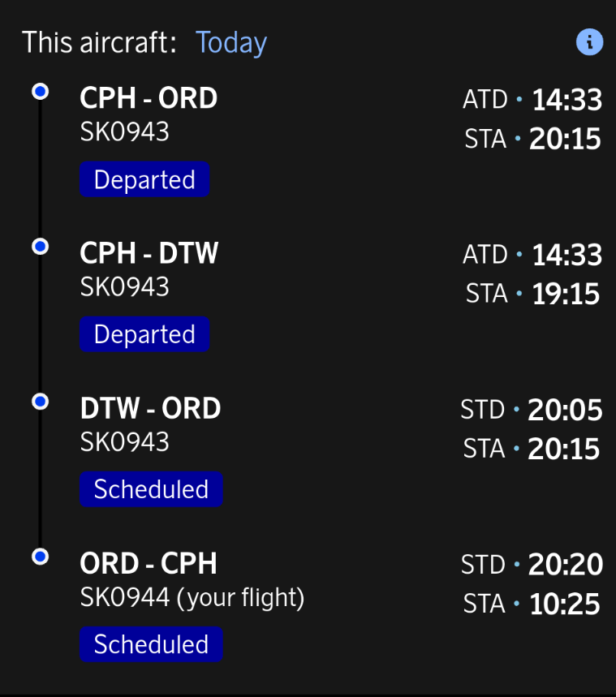Click the 14:33 ATD for CPH - ORD
Image resolution: width=616 pixels, height=697 pixels.
566,101
